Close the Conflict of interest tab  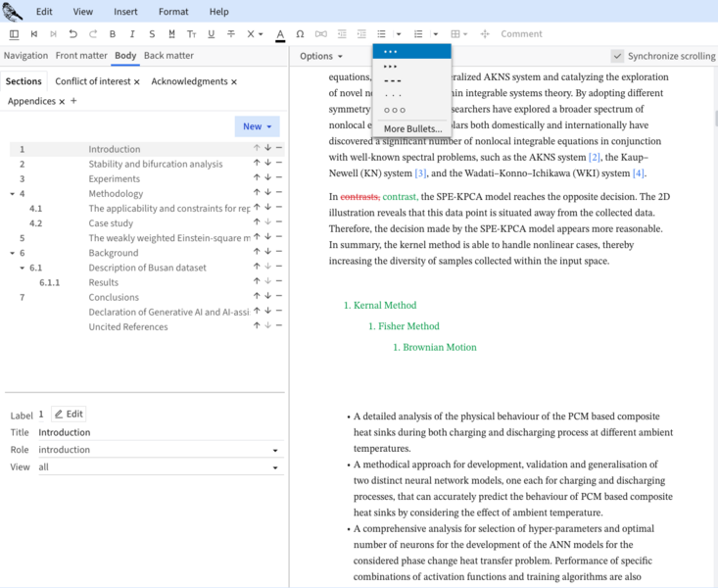tap(136, 82)
